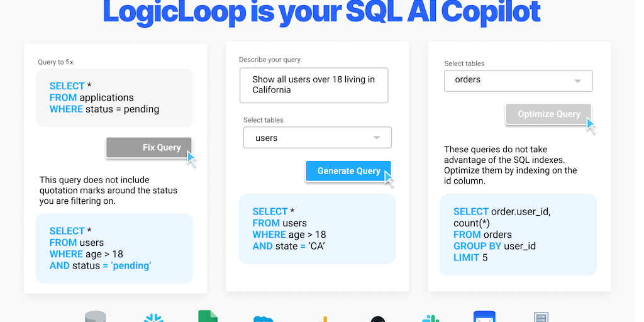Click the Snowflake integration icon

tap(153, 318)
